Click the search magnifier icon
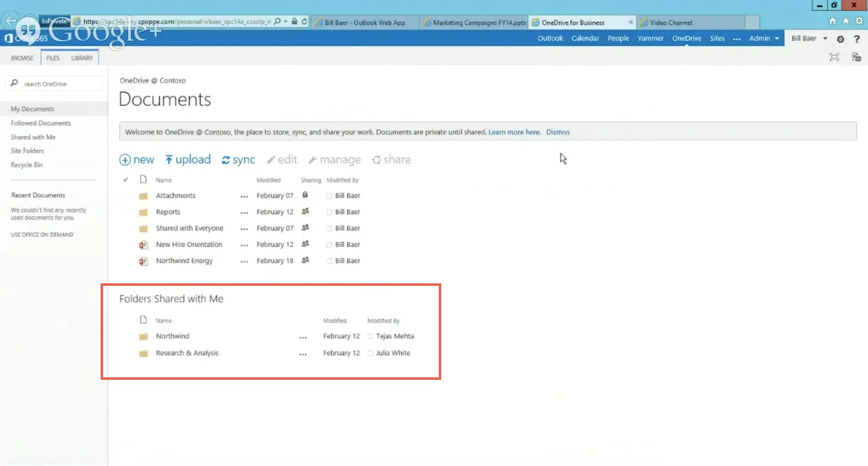The height and width of the screenshot is (466, 868). (x=15, y=83)
